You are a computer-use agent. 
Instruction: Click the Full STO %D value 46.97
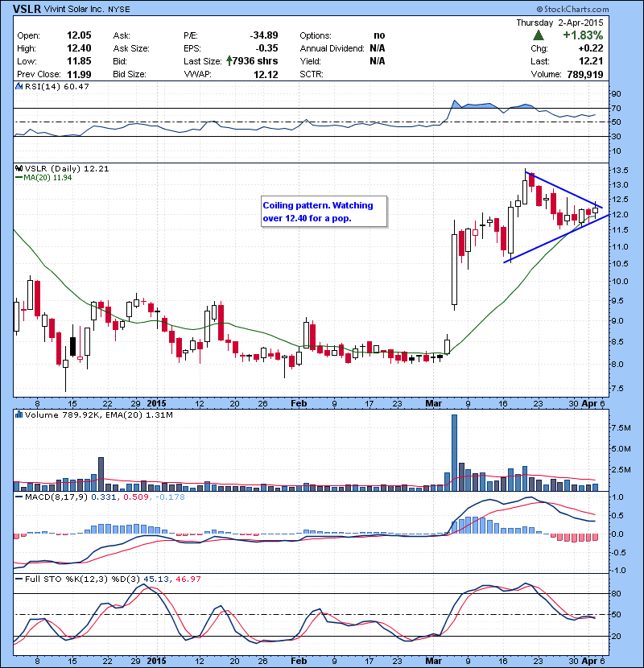(188, 579)
